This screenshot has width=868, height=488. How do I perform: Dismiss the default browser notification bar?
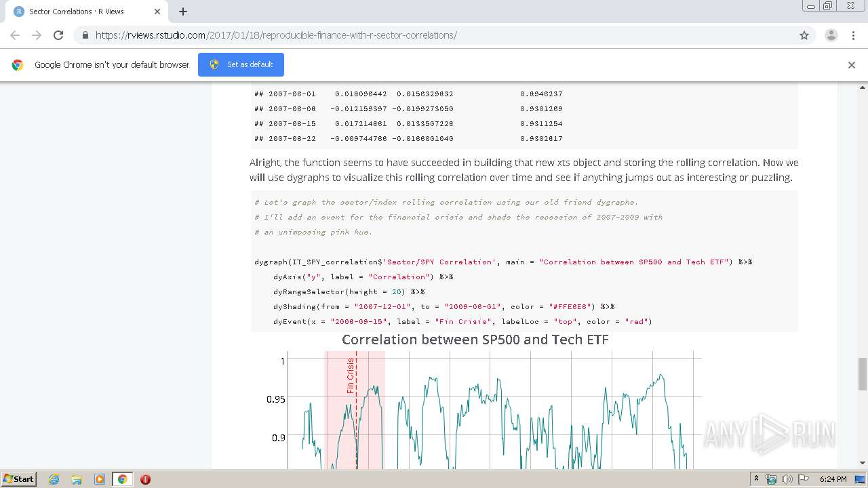click(852, 65)
